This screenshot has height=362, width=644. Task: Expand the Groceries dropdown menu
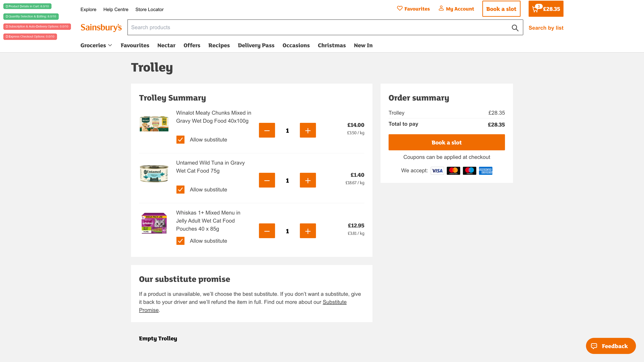[x=96, y=45]
